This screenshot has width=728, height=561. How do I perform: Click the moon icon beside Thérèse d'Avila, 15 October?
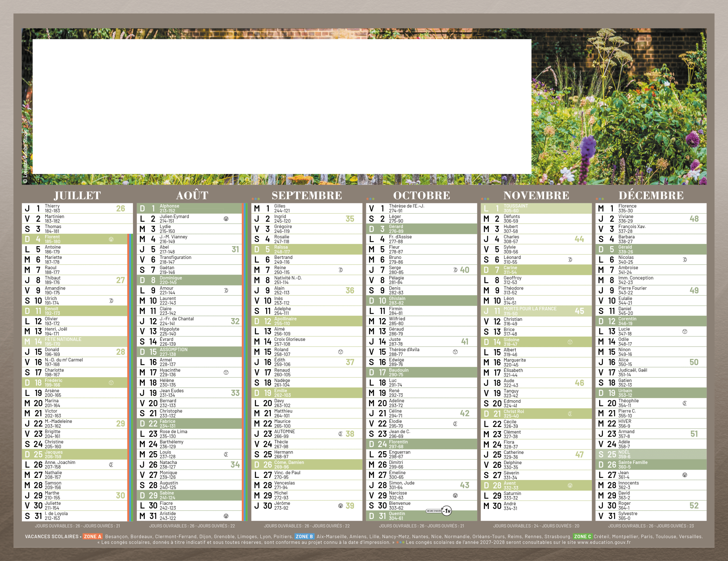(455, 352)
